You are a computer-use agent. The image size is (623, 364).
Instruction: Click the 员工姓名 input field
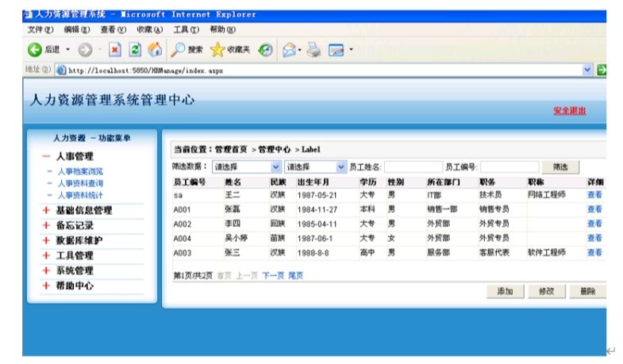pos(413,167)
